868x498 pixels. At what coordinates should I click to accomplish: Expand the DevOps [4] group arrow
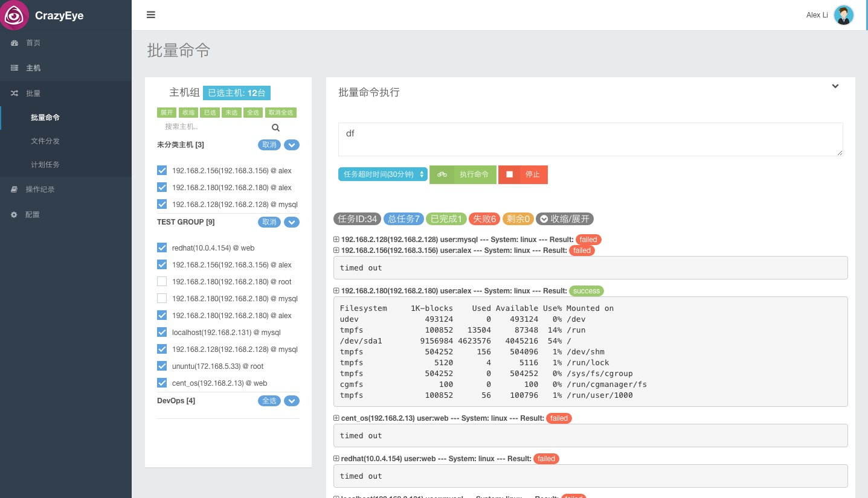292,401
